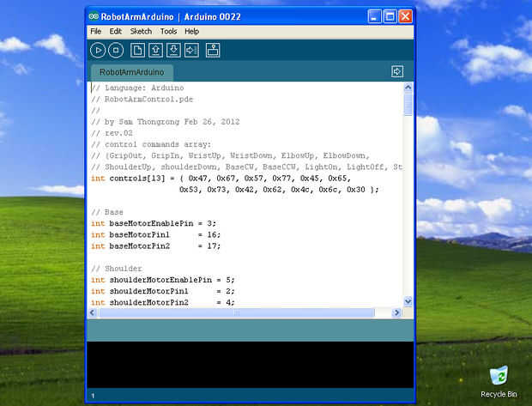Click the 'baseMotorEnablePin = 3' line
The image size is (532, 406).
point(154,223)
